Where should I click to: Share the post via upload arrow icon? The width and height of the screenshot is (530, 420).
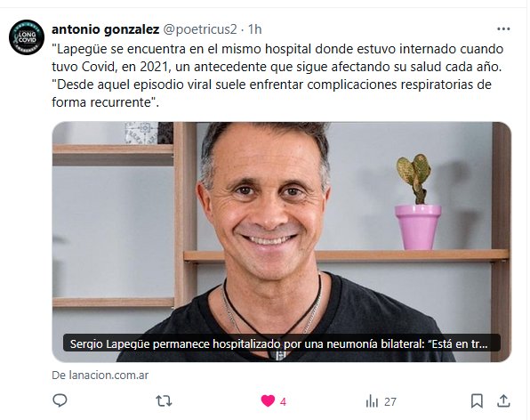[x=503, y=400]
